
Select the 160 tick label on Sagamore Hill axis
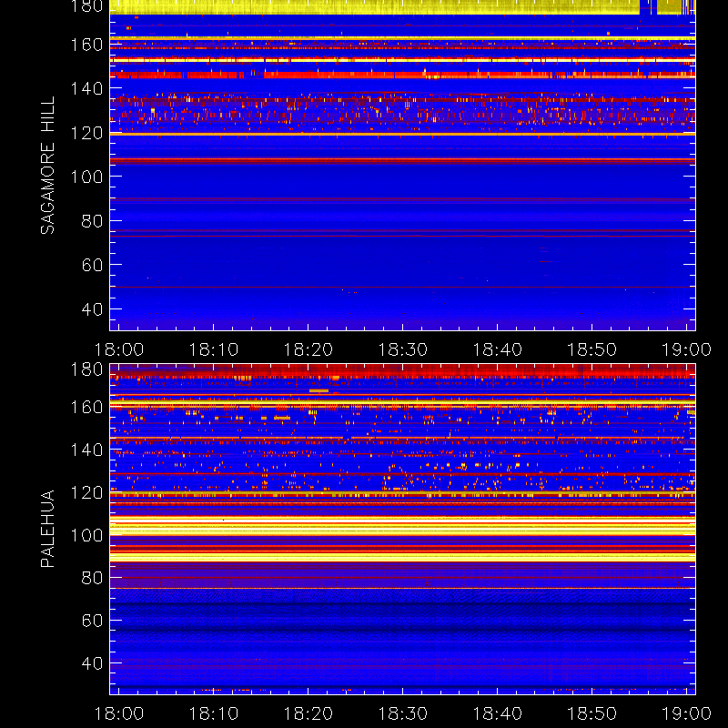86,45
